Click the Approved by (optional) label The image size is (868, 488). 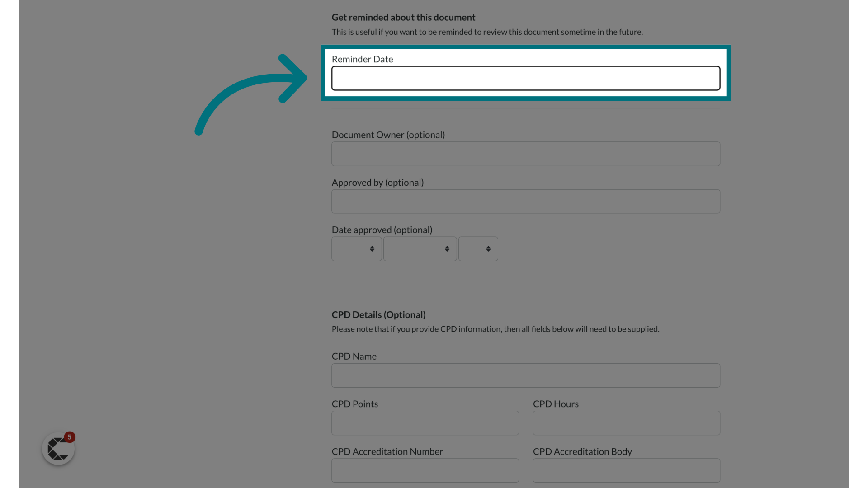pos(377,183)
